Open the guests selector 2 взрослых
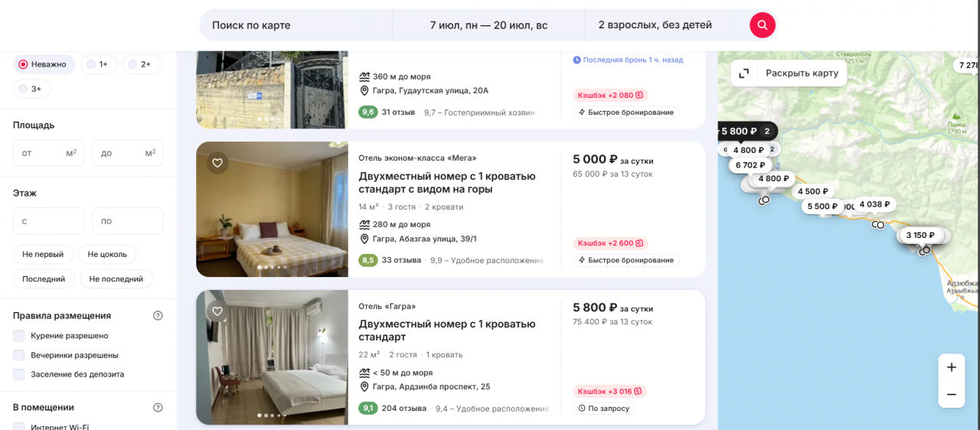This screenshot has width=980, height=430. 655,25
